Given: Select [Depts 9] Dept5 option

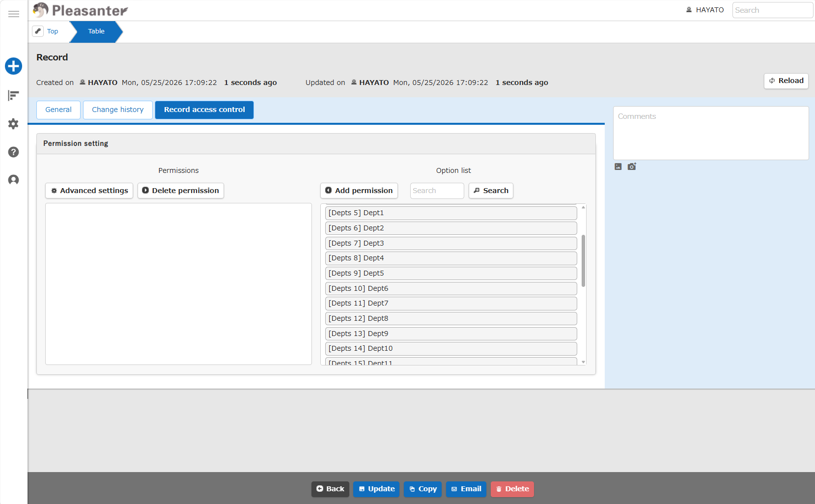Looking at the screenshot, I should 451,274.
